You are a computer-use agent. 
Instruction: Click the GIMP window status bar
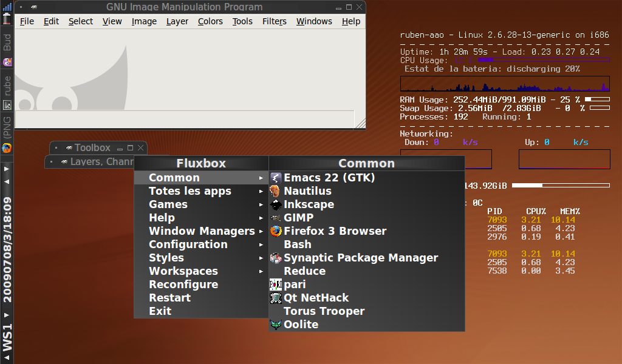tap(185, 120)
